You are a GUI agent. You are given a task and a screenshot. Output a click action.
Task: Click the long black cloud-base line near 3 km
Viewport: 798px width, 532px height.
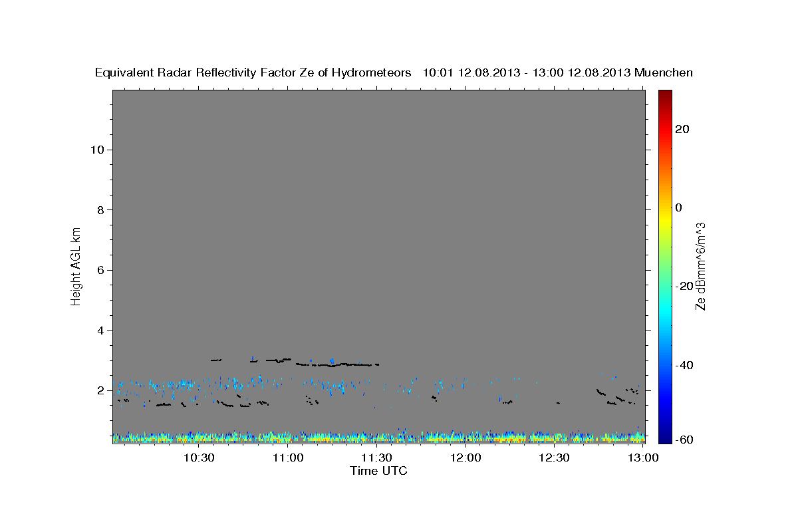tap(337, 364)
